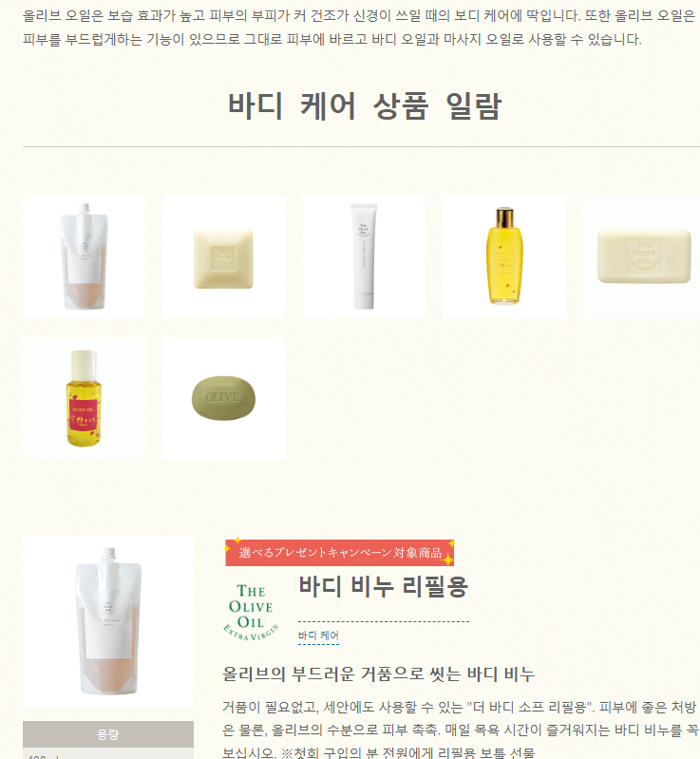Click the capacity value below 용량

(43, 756)
